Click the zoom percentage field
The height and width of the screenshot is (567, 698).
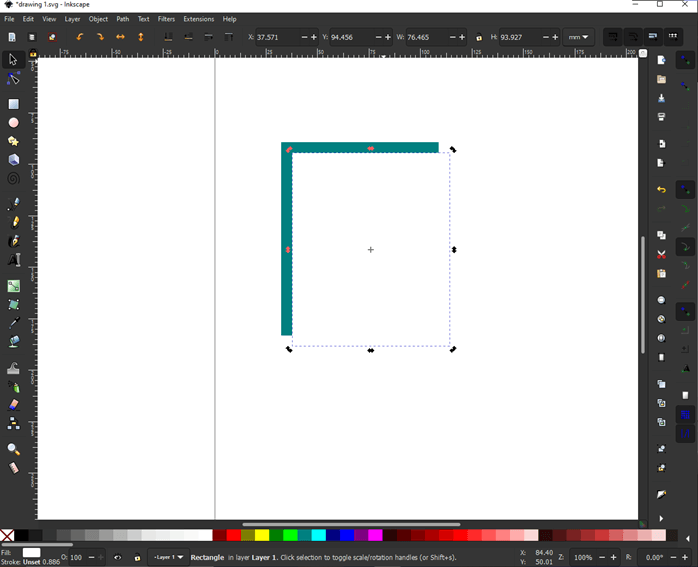583,557
